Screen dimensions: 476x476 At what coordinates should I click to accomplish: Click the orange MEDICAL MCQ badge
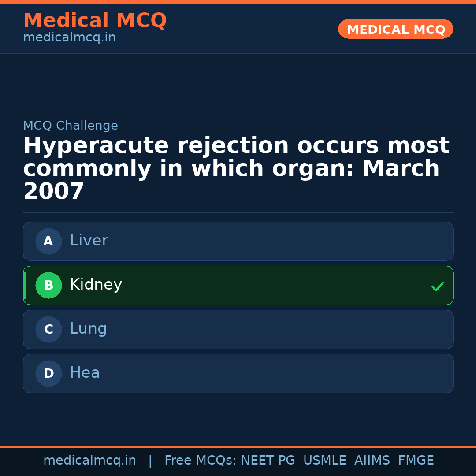[x=395, y=29]
